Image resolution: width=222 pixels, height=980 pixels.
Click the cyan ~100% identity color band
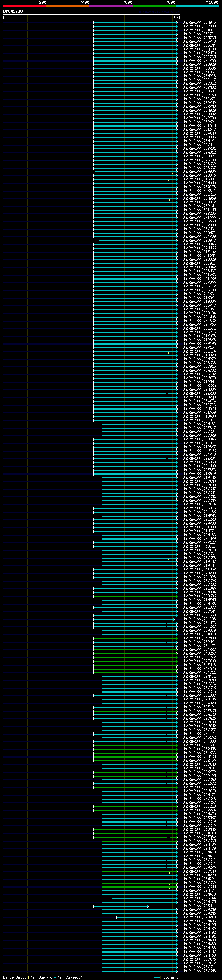tap(197, 6)
